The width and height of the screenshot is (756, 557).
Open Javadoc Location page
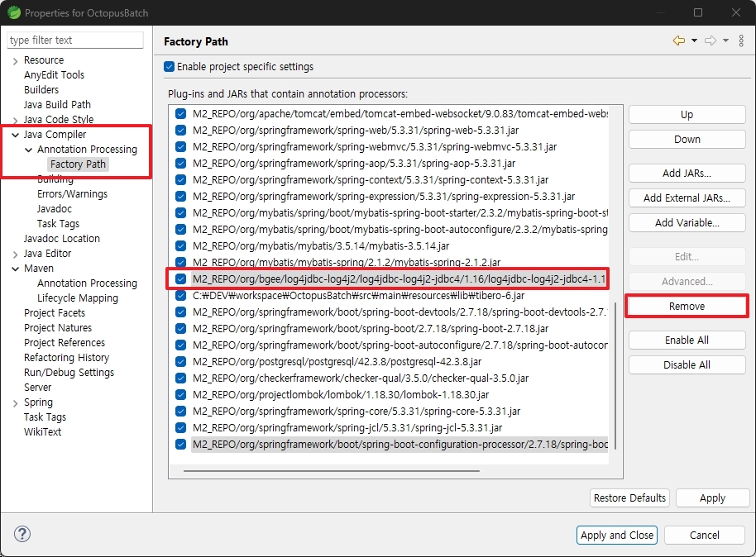coord(62,239)
